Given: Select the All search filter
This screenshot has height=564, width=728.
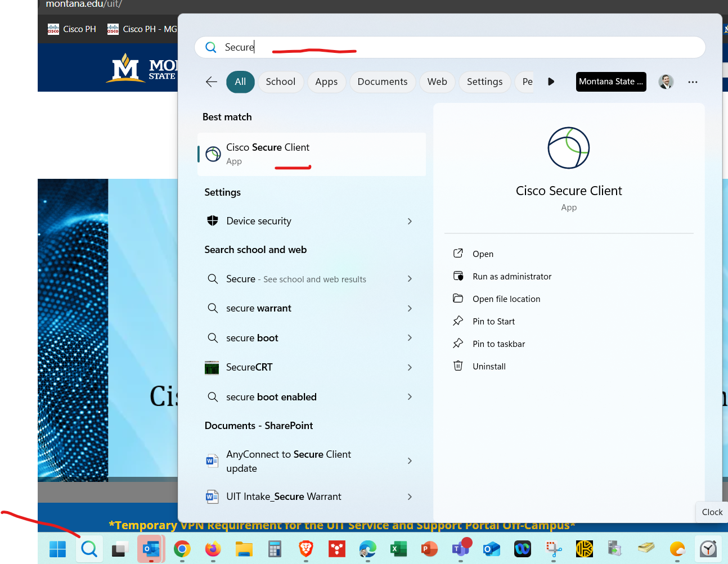Looking at the screenshot, I should pyautogui.click(x=240, y=82).
